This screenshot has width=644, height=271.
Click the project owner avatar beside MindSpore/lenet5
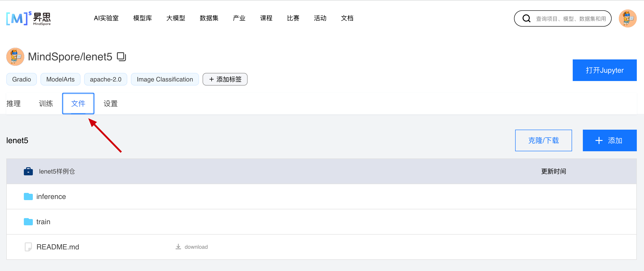(x=15, y=57)
